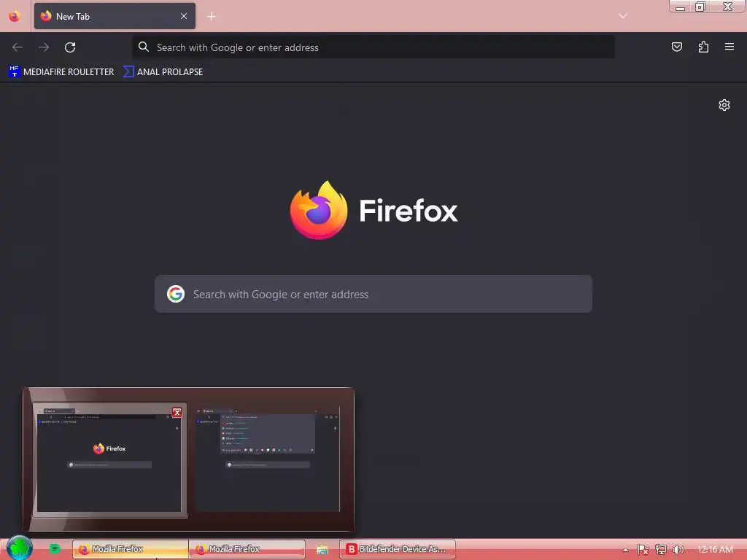Go back one page

pyautogui.click(x=18, y=47)
